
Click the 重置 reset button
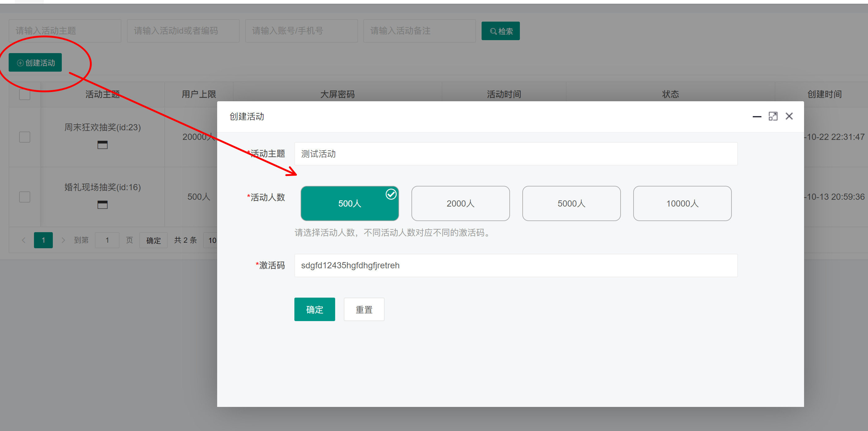(x=364, y=309)
